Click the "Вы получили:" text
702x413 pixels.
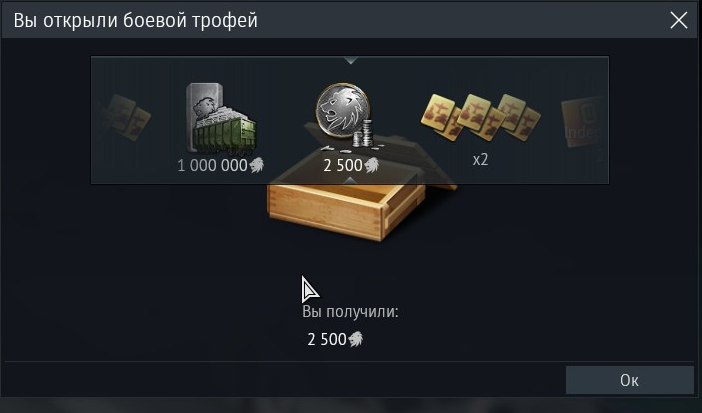(x=350, y=311)
